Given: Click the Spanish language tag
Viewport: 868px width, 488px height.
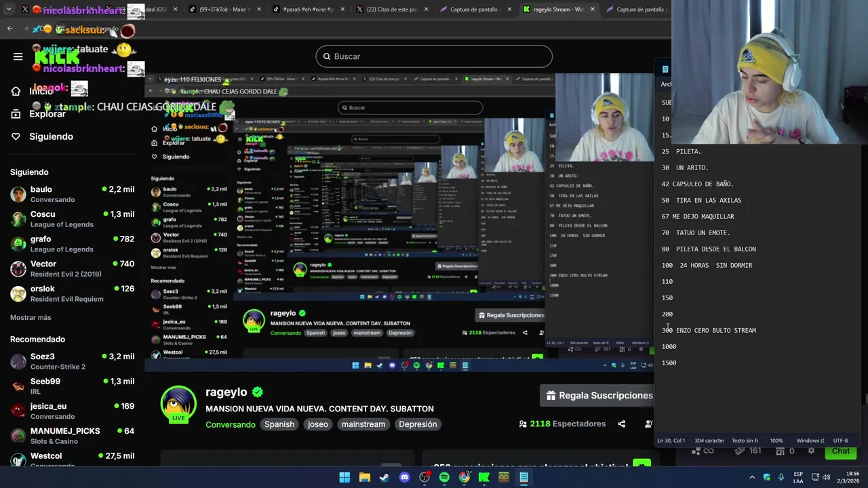Looking at the screenshot, I should (279, 424).
